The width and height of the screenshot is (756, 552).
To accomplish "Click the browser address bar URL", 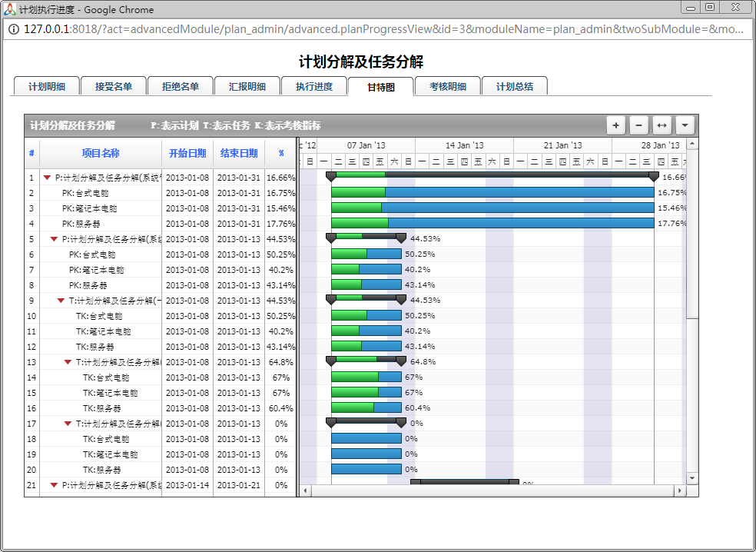I will (384, 29).
